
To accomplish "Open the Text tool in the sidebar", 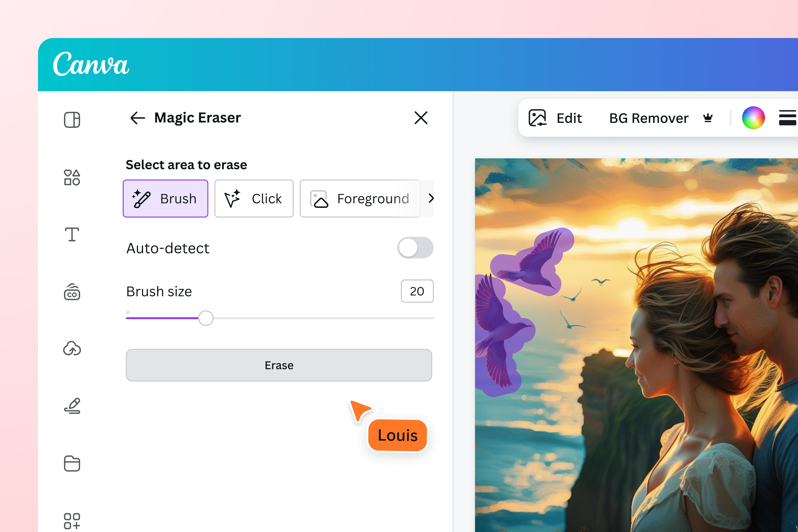I will pos(72,235).
